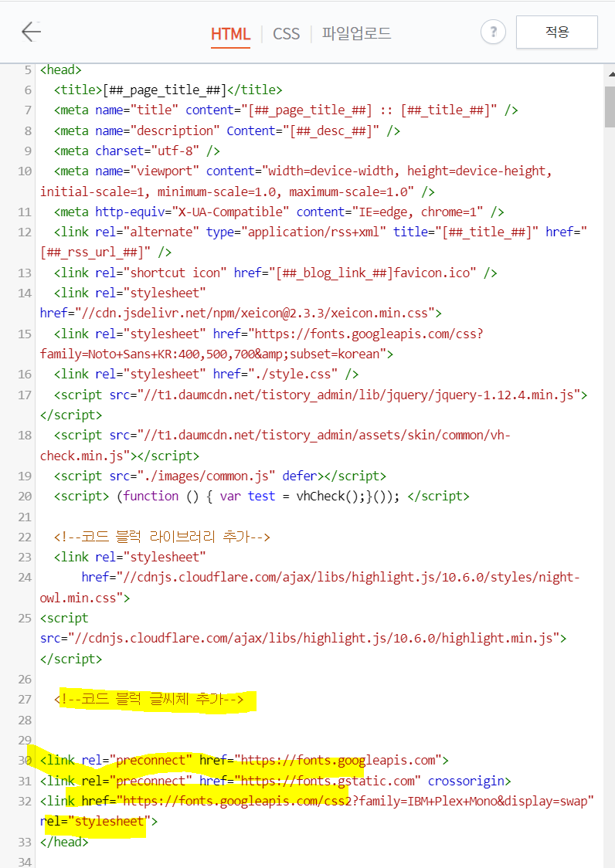Viewport: 615px width, 868px height.
Task: Click the highlight.min.js script src text
Action: (x=303, y=639)
